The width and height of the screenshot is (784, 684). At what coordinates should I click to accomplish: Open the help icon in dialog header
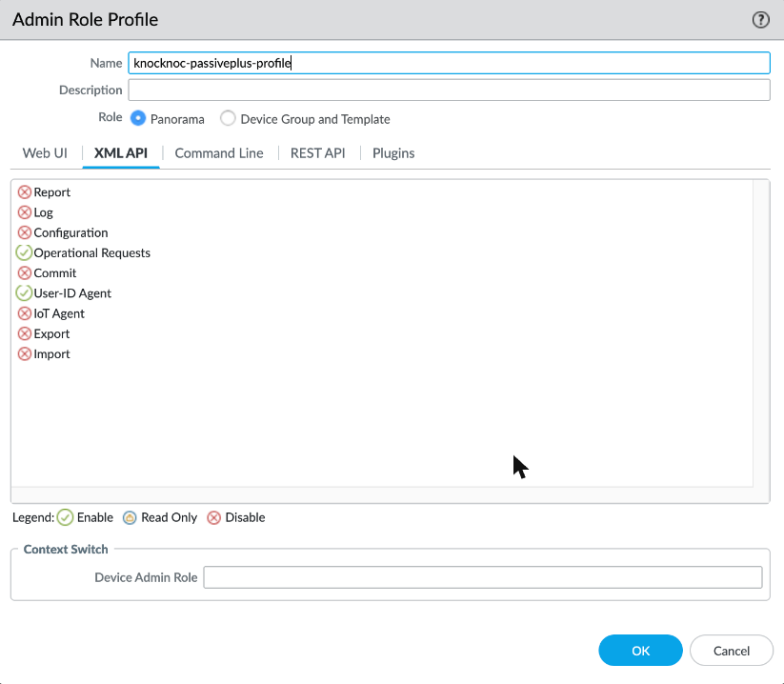[760, 20]
